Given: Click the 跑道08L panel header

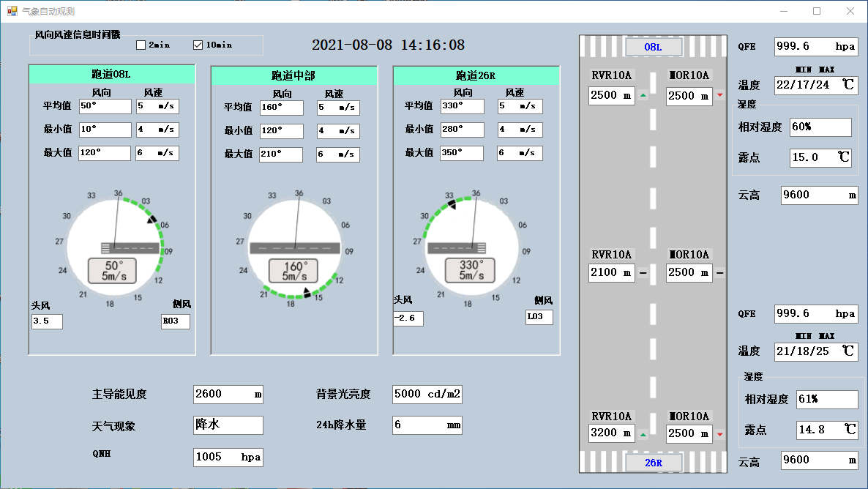Looking at the screenshot, I should click(112, 74).
